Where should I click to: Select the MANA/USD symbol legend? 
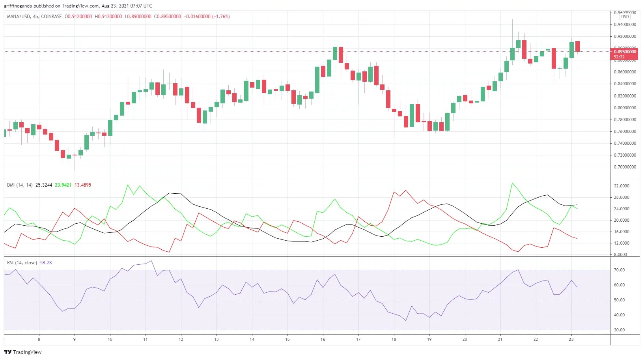(19, 17)
